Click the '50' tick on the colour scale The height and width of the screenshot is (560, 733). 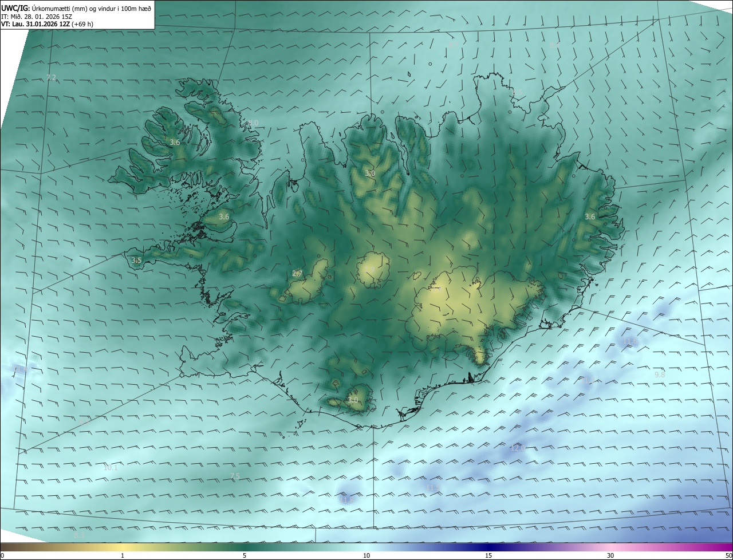coord(728,555)
